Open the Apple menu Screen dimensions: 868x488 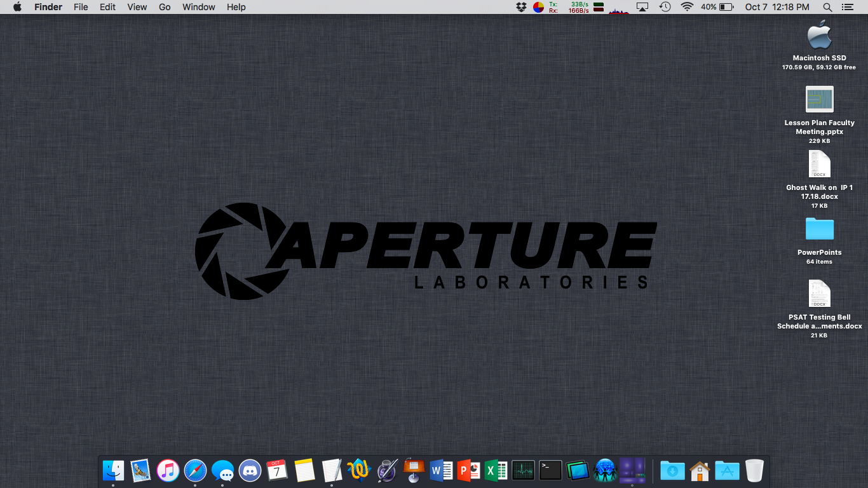coord(17,7)
